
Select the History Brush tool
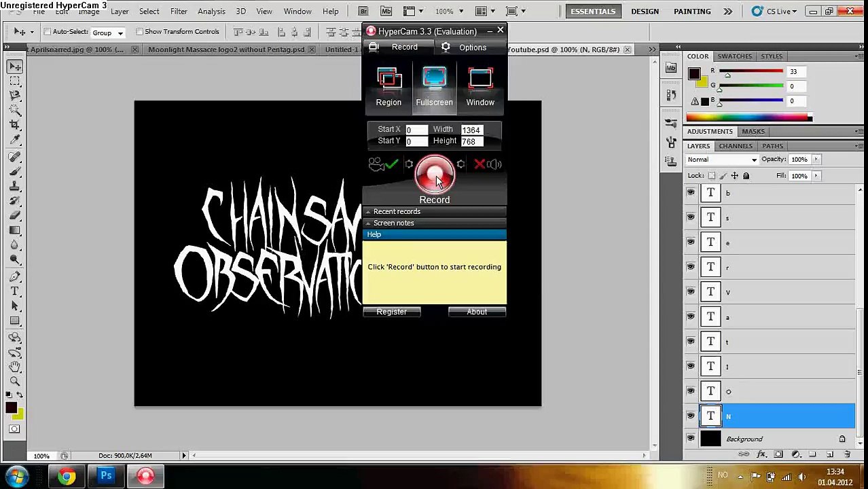15,201
